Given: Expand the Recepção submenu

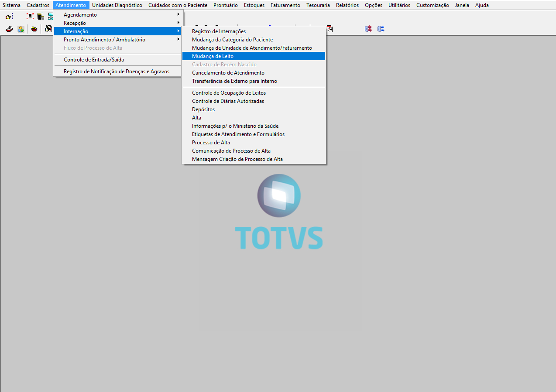Looking at the screenshot, I should pyautogui.click(x=117, y=23).
